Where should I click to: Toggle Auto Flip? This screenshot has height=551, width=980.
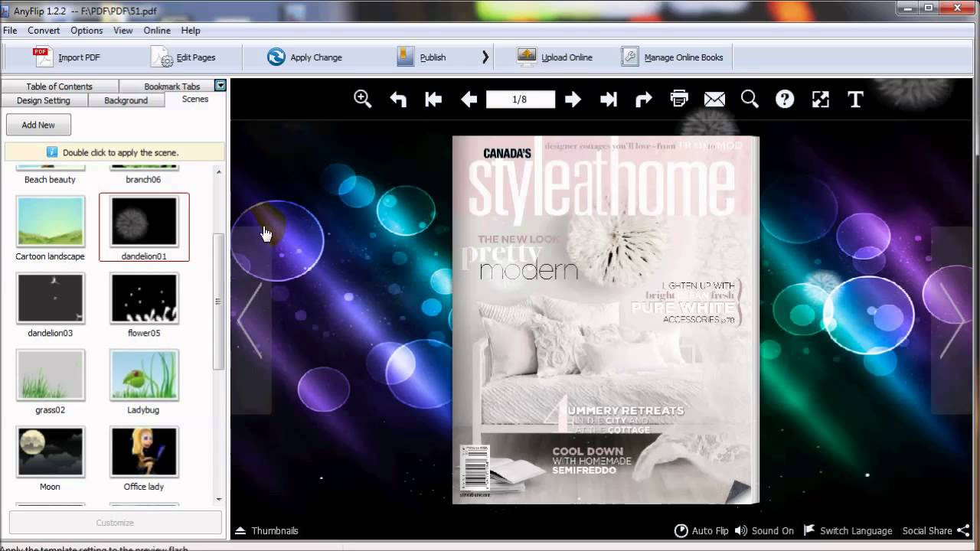(x=701, y=530)
